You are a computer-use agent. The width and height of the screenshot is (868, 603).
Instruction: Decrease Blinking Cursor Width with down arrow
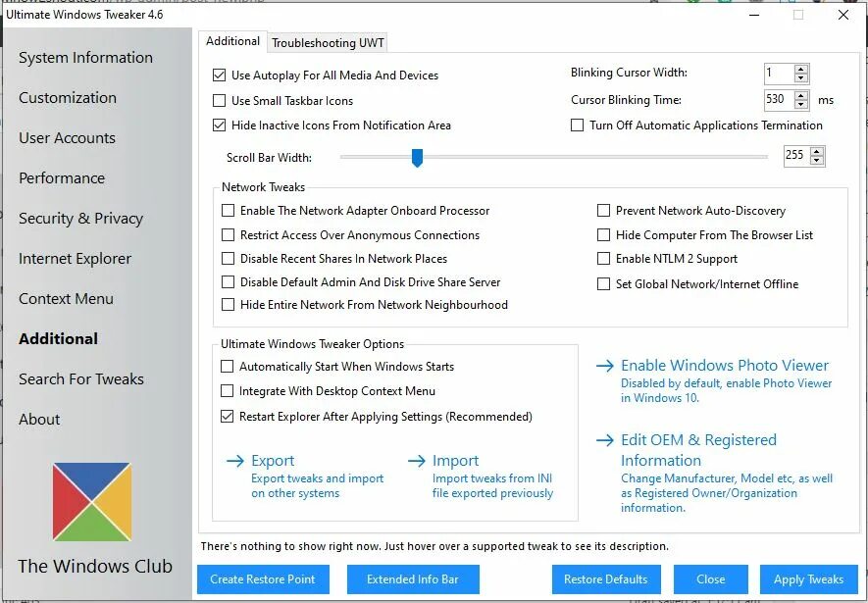(801, 77)
